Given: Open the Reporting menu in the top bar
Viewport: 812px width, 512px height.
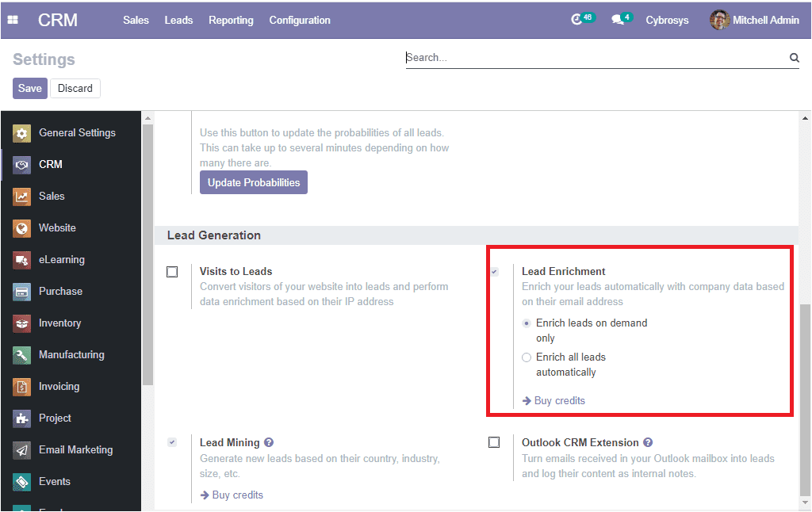Looking at the screenshot, I should point(231,20).
